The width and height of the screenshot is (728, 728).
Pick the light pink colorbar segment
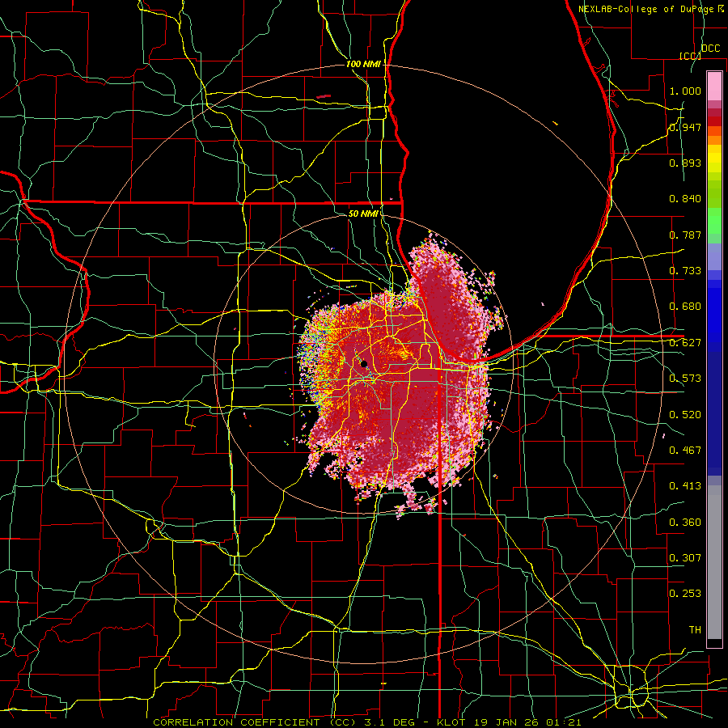tap(714, 86)
